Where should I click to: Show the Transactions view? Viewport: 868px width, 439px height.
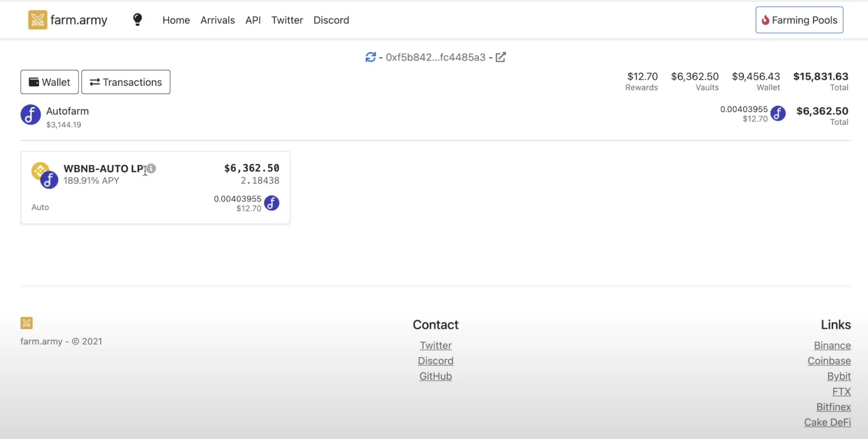[126, 82]
